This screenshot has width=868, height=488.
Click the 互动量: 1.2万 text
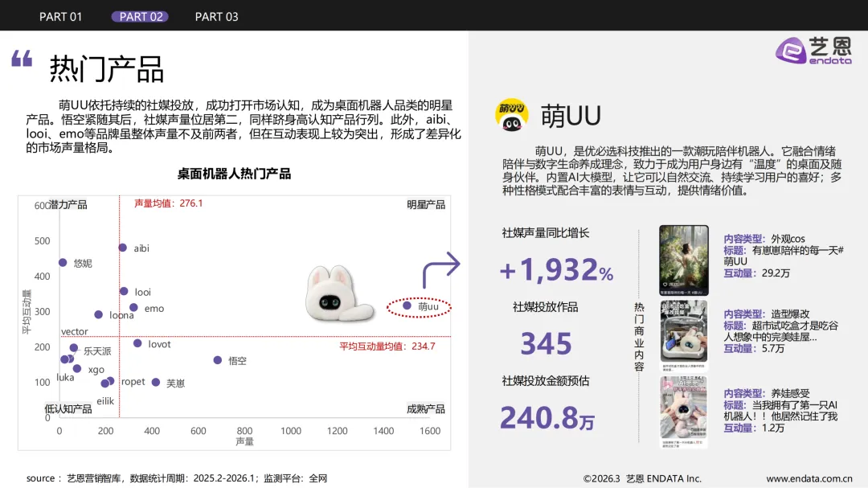pyautogui.click(x=754, y=429)
